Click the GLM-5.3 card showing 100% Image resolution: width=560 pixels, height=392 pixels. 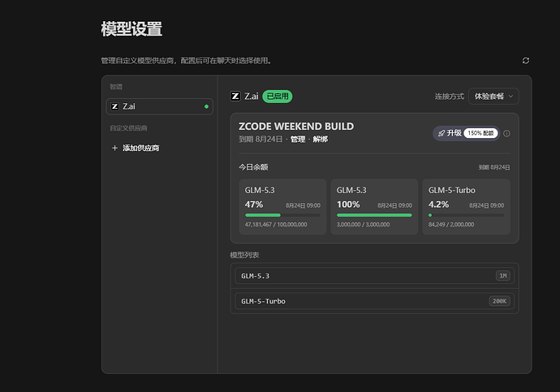[374, 207]
